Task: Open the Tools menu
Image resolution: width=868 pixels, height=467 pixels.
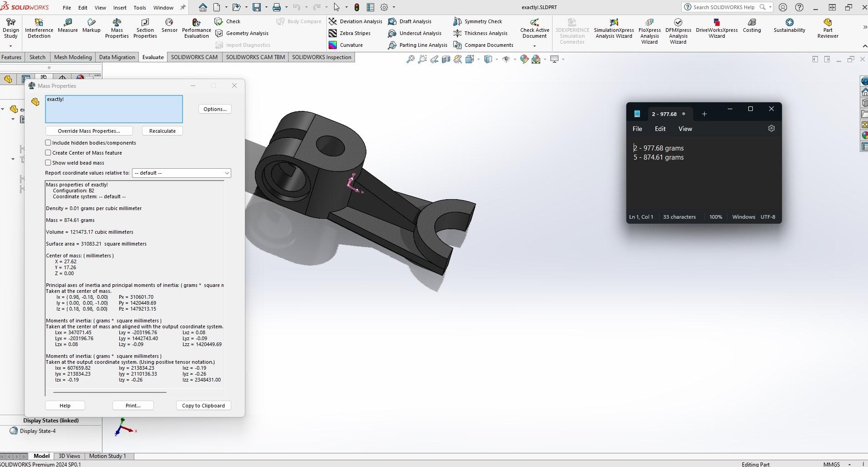Action: 140,8
